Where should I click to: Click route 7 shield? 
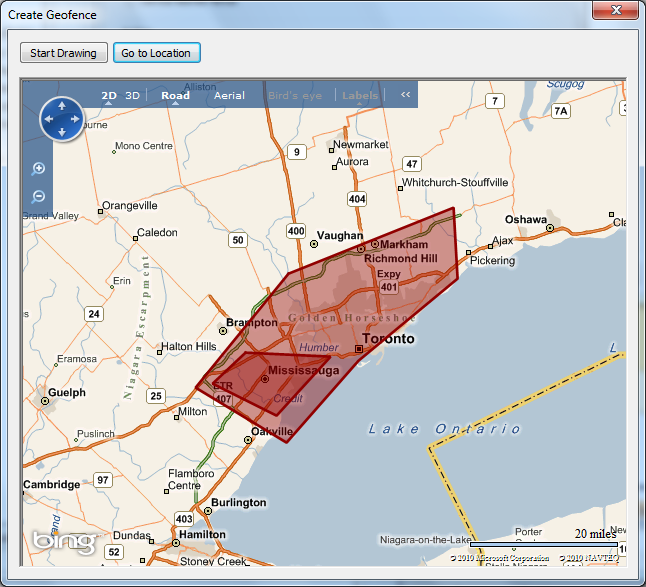(x=495, y=101)
